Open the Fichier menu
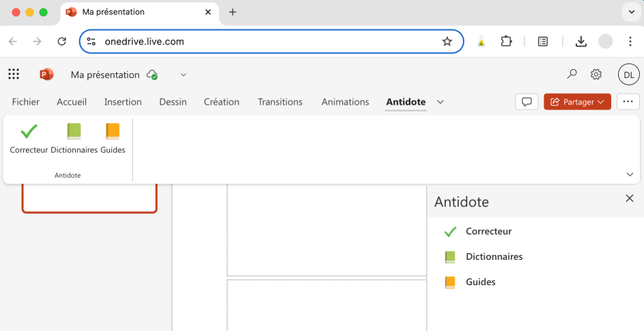 (26, 102)
